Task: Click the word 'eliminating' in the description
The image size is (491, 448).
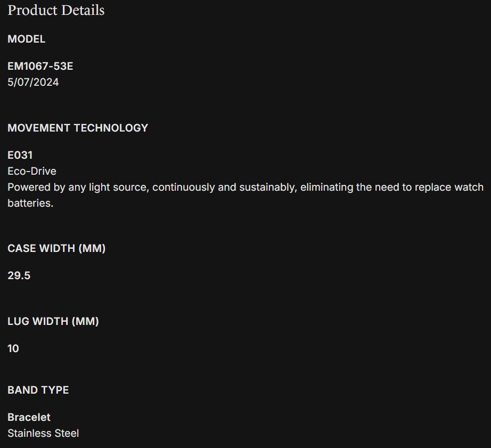Action: [x=326, y=188]
